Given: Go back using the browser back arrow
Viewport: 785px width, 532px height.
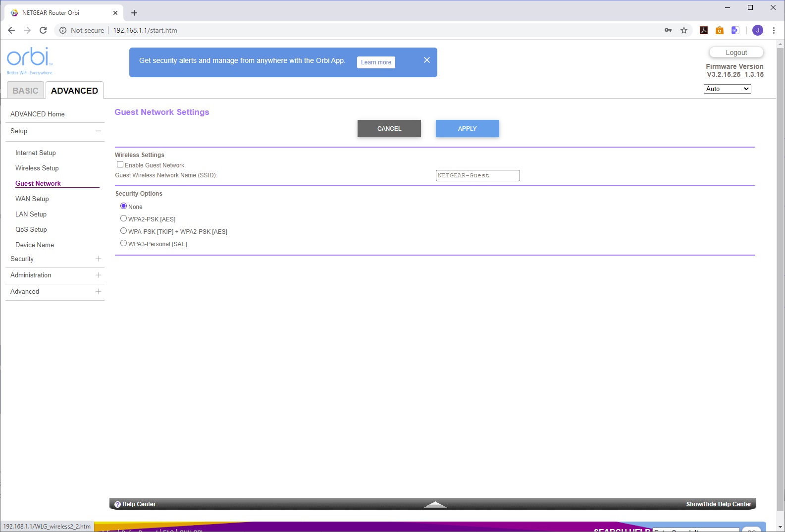Looking at the screenshot, I should pyautogui.click(x=11, y=30).
